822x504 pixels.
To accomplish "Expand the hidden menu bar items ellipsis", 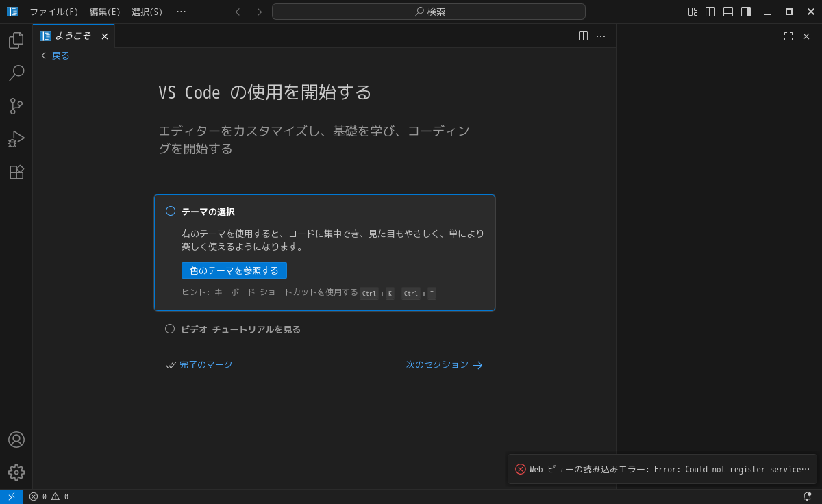I will (x=181, y=12).
